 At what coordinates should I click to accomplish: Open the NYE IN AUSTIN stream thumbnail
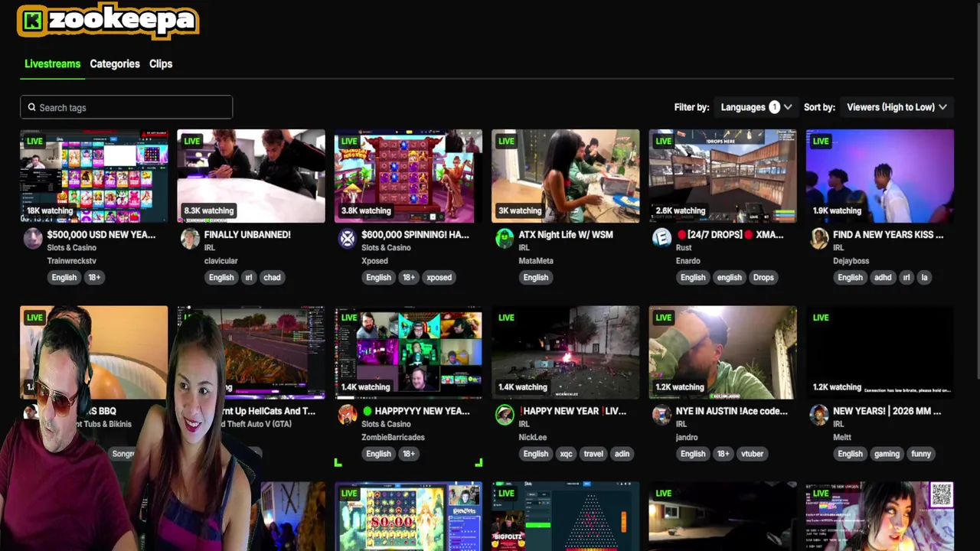coord(723,352)
